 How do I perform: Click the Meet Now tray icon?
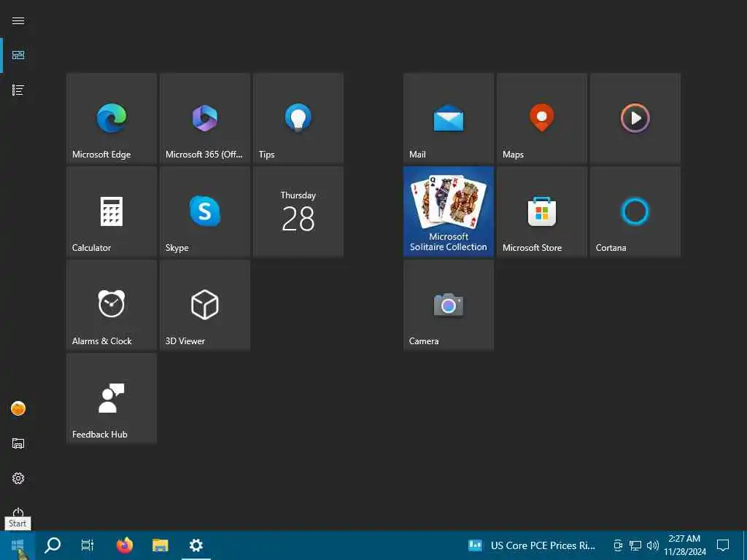tap(618, 545)
